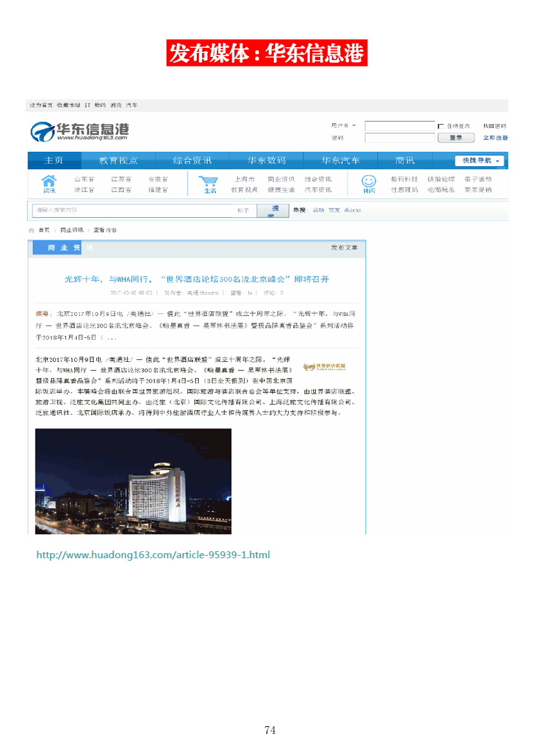Select the 安徽省 region link
The width and height of the screenshot is (534, 756).
click(158, 180)
